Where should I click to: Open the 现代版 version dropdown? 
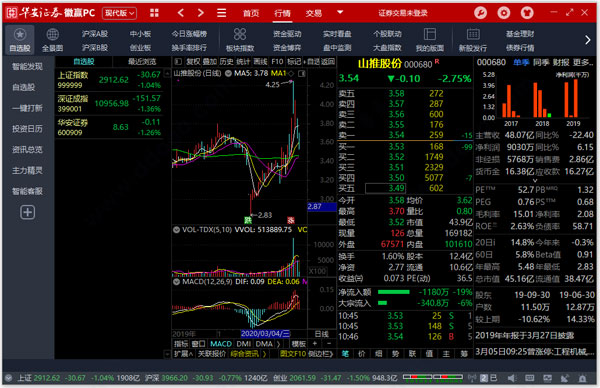click(x=120, y=13)
